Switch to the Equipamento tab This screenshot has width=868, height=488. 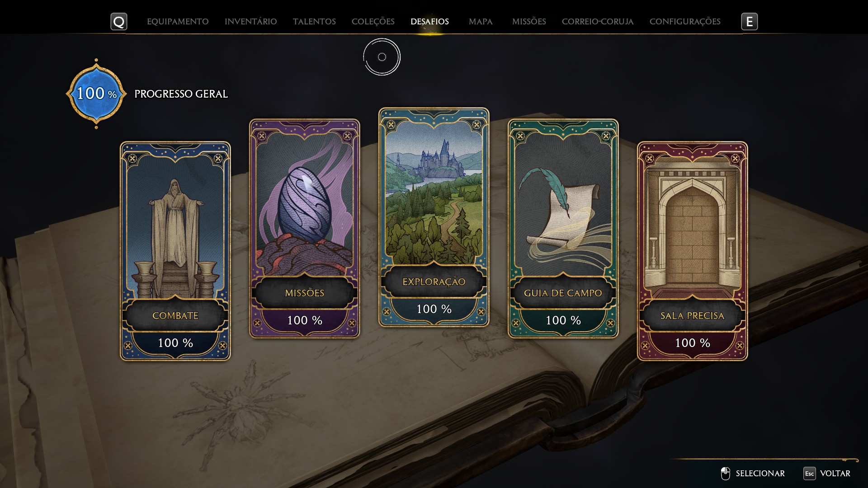(x=178, y=22)
